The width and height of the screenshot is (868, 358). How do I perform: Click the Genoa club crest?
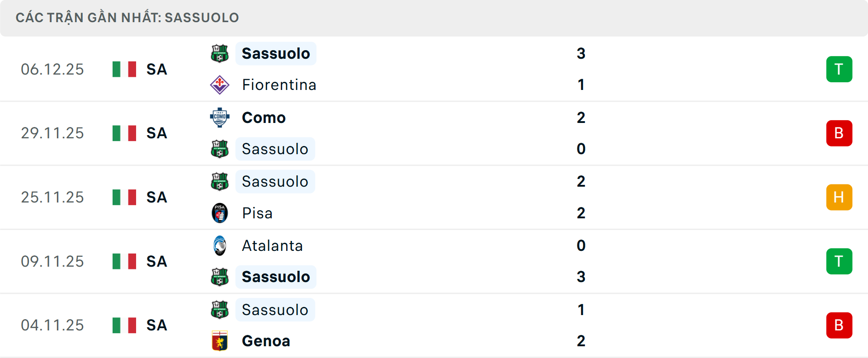[220, 341]
